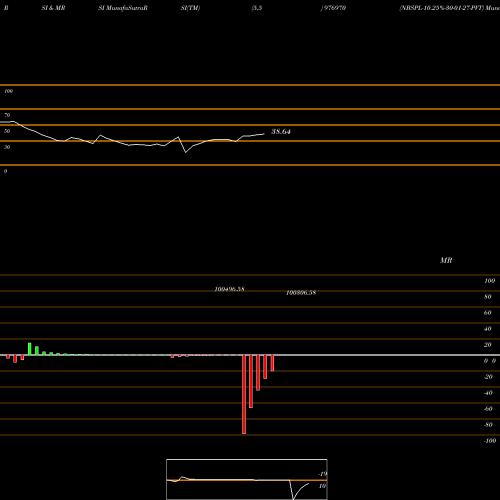Click the 50 label on RSI axis
Screen dimensions: 500x500
[x=7, y=131]
